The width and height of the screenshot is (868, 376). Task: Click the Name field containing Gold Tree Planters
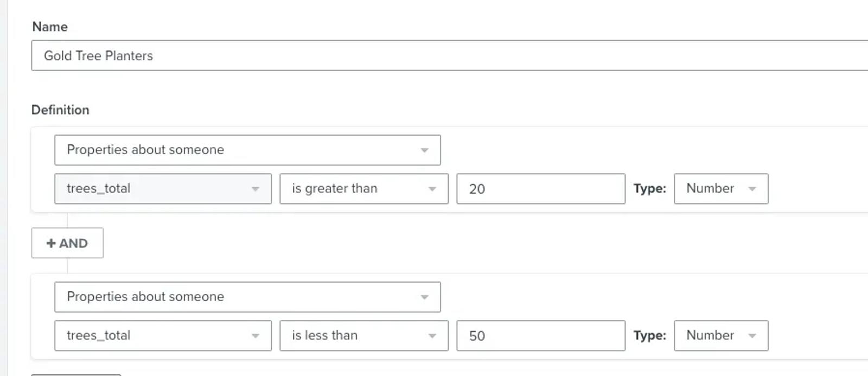[450, 55]
